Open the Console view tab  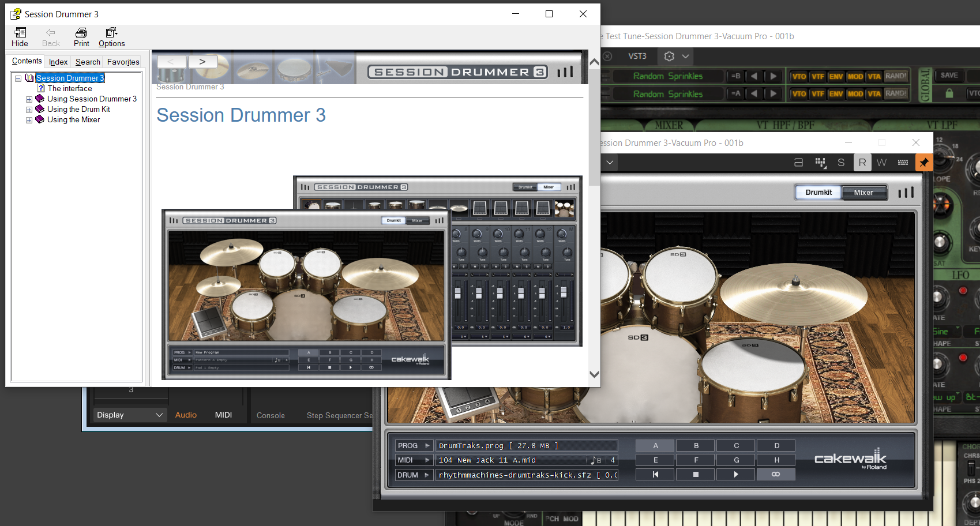coord(271,415)
